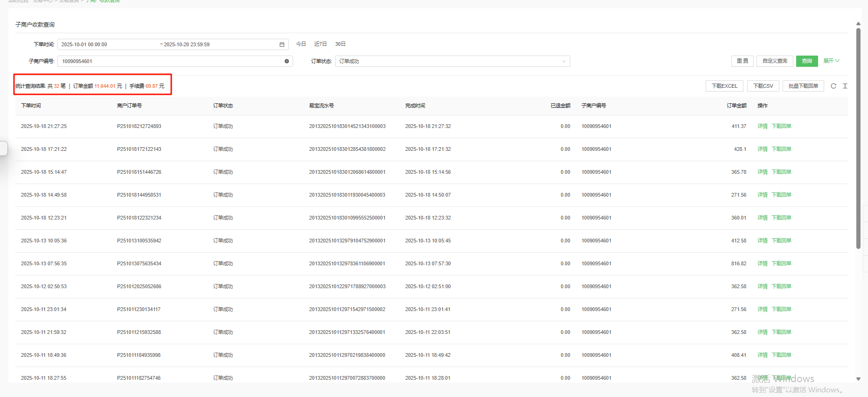This screenshot has height=397, width=868.
Task: Click the start date 2025-10-01 00:00:00 field
Action: coord(84,44)
